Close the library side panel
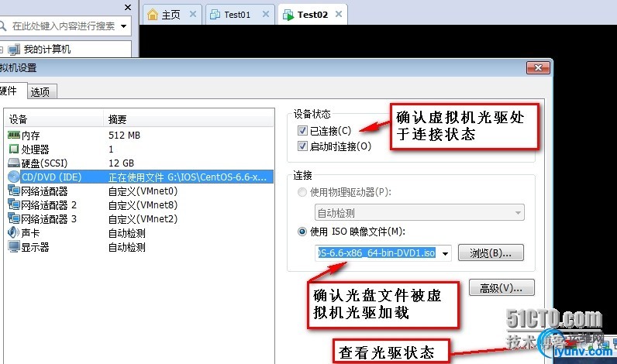Screen dimensions: 617x364 tap(127, 8)
